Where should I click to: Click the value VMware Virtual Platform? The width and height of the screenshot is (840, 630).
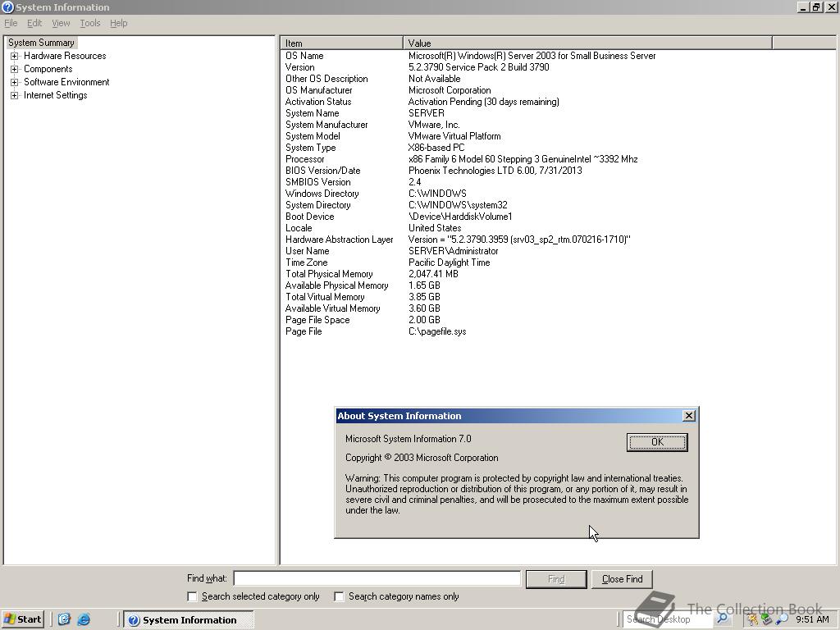[x=454, y=136]
